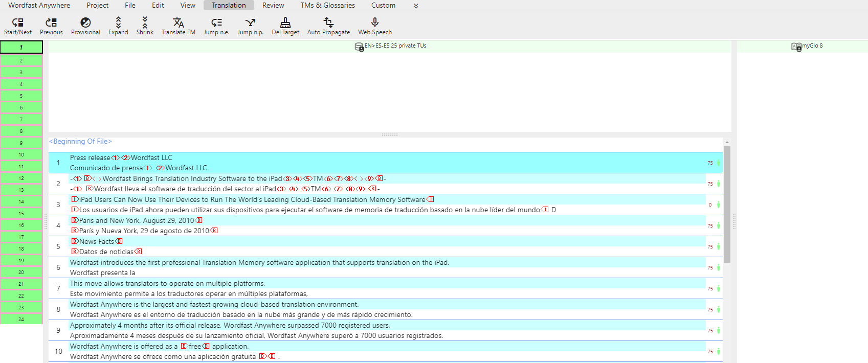This screenshot has width=868, height=363.
Task: Jump to cell 12 in the green outline column
Action: coord(21,178)
